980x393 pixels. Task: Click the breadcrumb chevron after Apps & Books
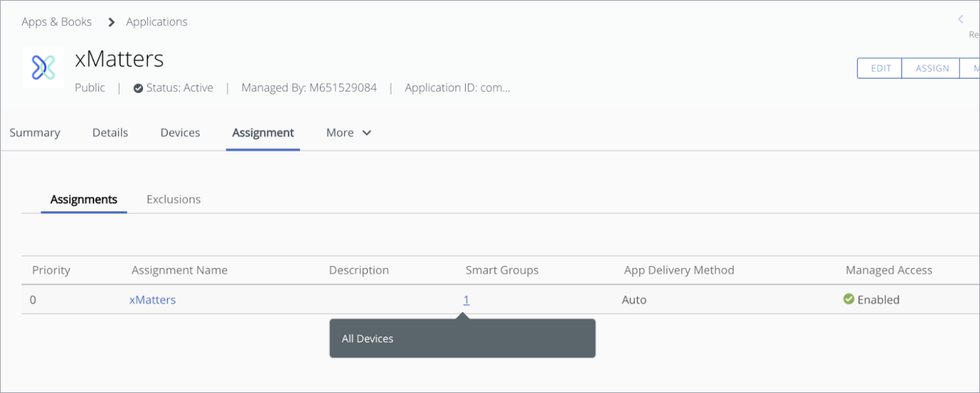click(112, 22)
